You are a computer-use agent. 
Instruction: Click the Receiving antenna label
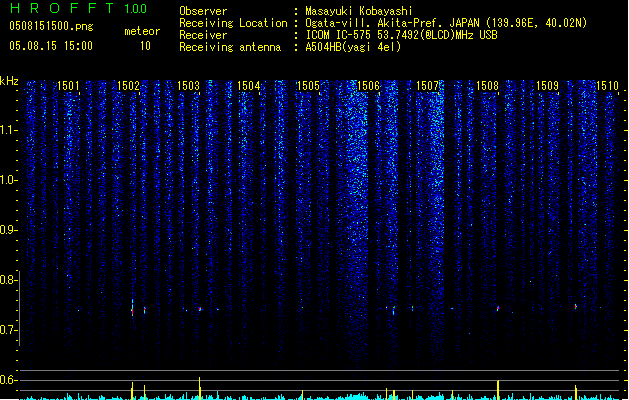[x=230, y=47]
